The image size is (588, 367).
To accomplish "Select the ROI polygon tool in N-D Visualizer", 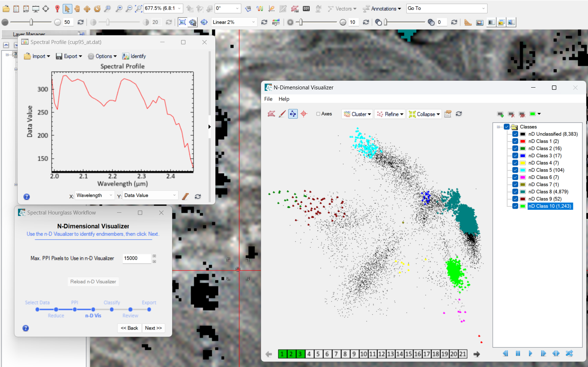I will click(271, 114).
